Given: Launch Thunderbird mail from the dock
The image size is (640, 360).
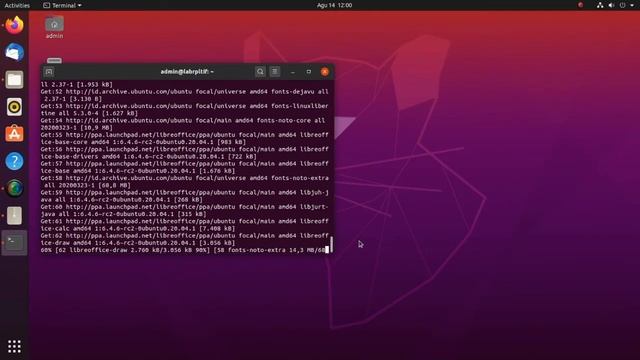Looking at the screenshot, I should (x=14, y=52).
